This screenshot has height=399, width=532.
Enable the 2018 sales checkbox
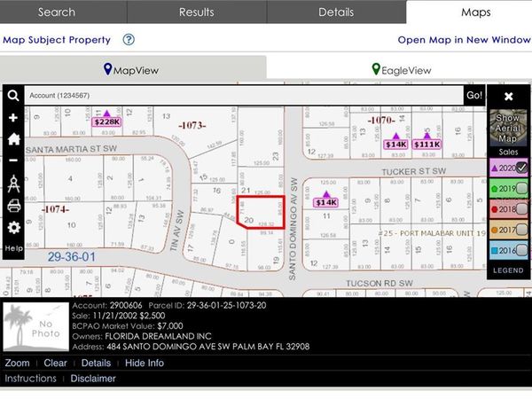click(522, 209)
